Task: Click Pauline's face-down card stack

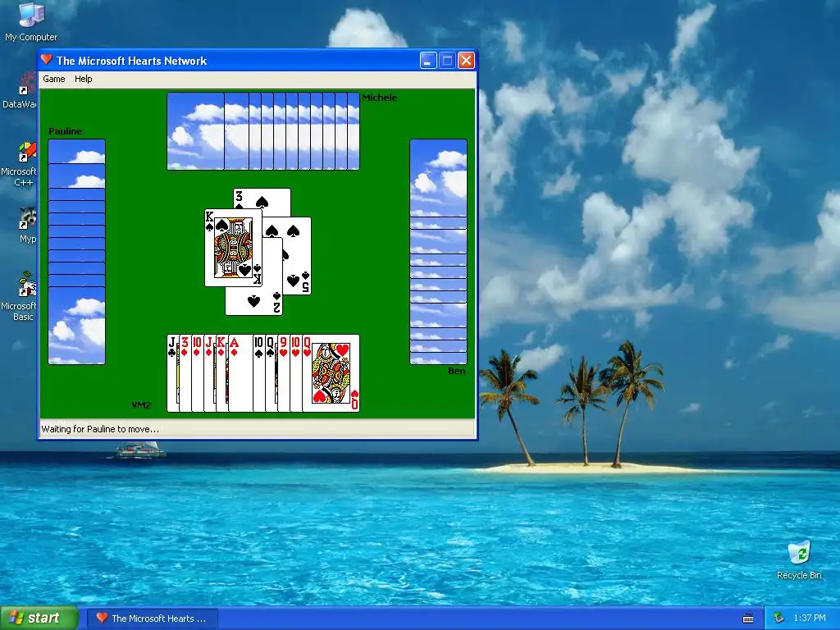Action: pos(76,252)
